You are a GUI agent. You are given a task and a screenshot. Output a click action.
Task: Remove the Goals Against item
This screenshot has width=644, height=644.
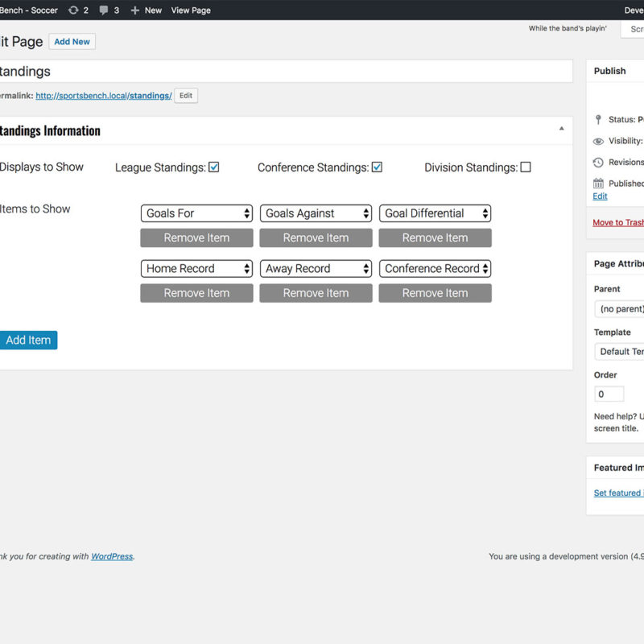point(316,237)
